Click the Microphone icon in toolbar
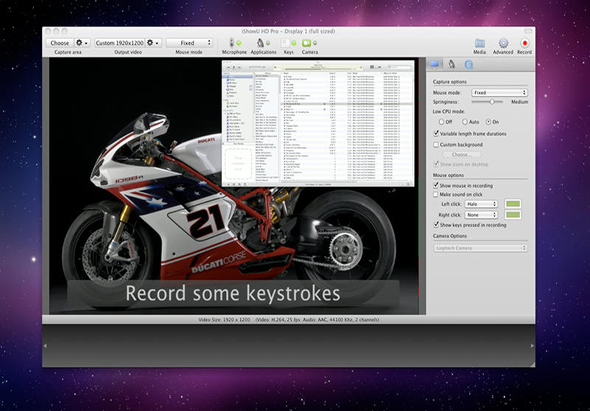 pyautogui.click(x=232, y=43)
